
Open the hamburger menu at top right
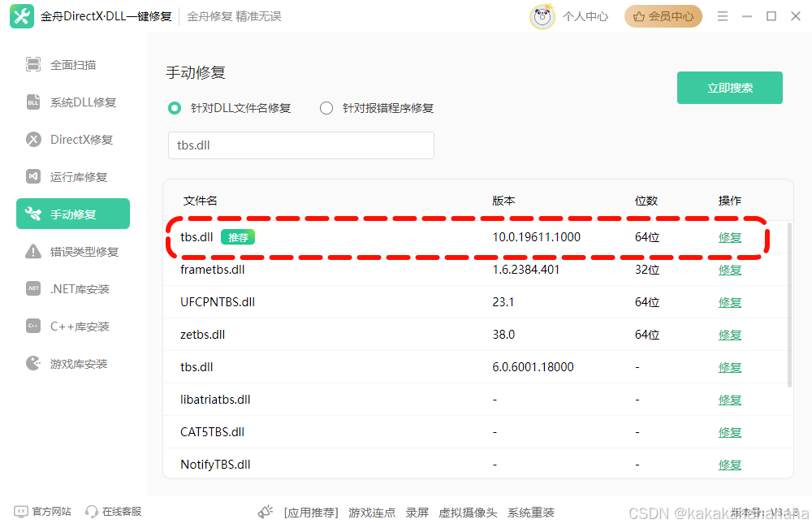click(x=722, y=15)
